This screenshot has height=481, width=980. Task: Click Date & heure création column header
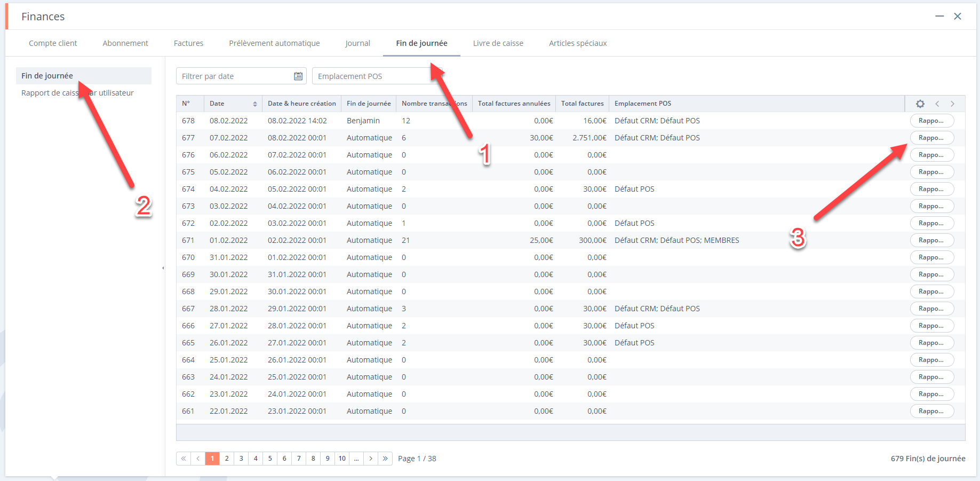pos(302,104)
